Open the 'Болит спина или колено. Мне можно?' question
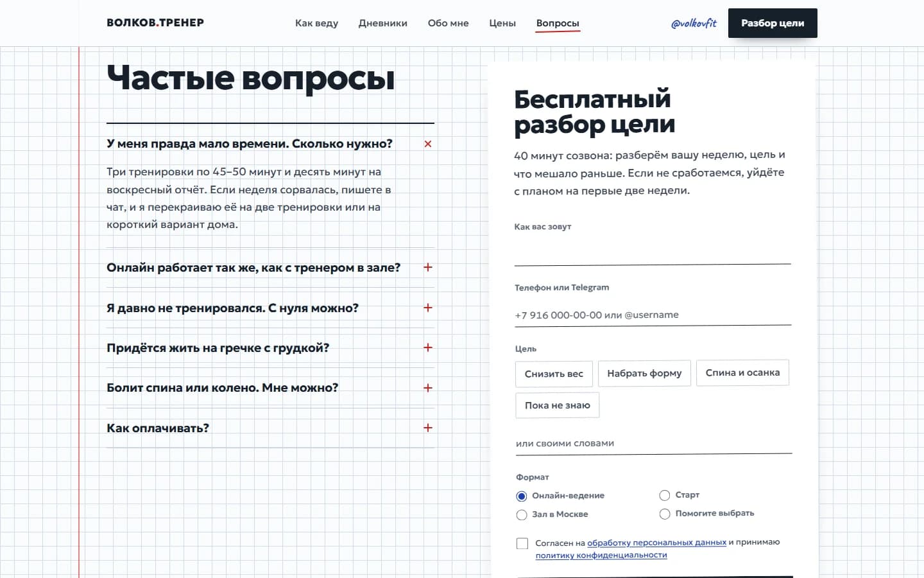924x578 pixels. [222, 388]
